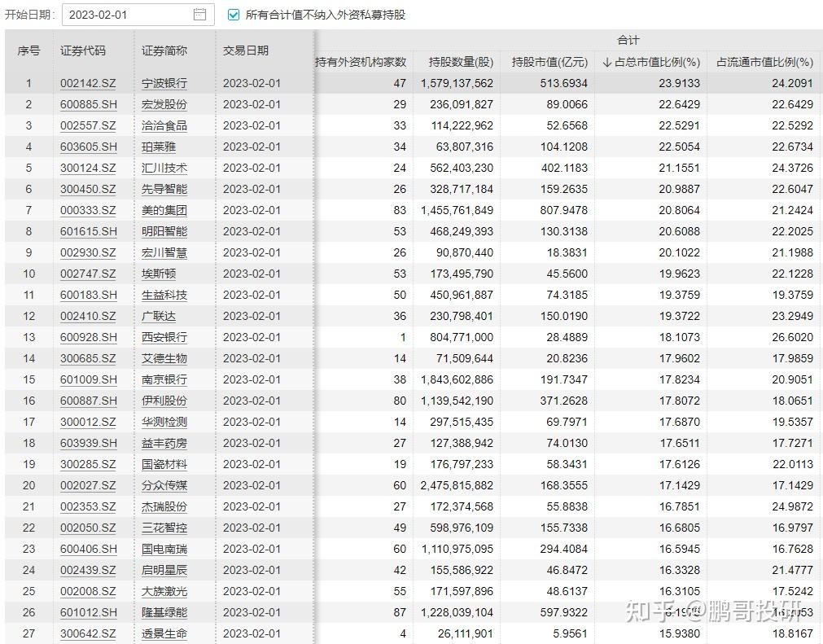Open stock code 002930.SZ link
Image resolution: width=823 pixels, height=644 pixels.
tap(88, 252)
